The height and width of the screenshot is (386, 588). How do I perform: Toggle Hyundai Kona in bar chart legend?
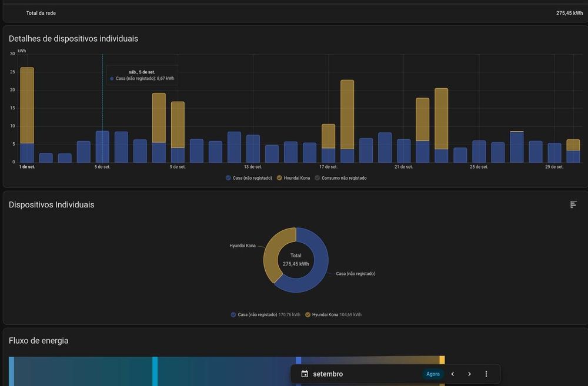click(293, 178)
